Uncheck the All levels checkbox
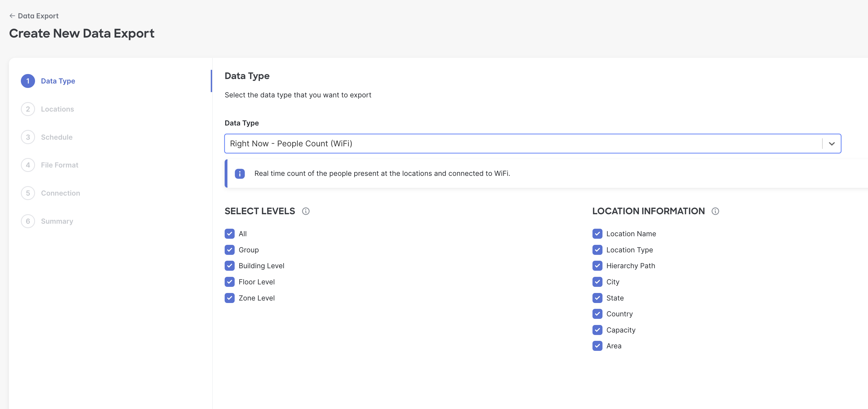Viewport: 868px width, 409px height. pyautogui.click(x=229, y=234)
